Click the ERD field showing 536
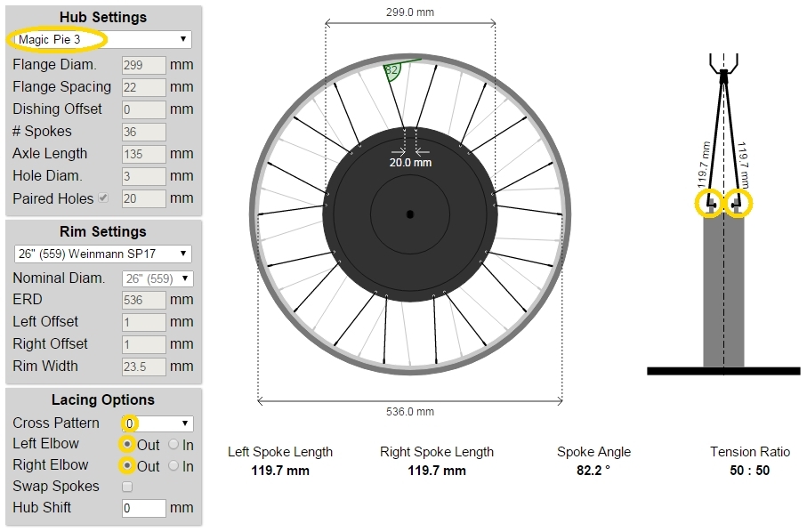This screenshot has height=532, width=807. click(x=143, y=300)
